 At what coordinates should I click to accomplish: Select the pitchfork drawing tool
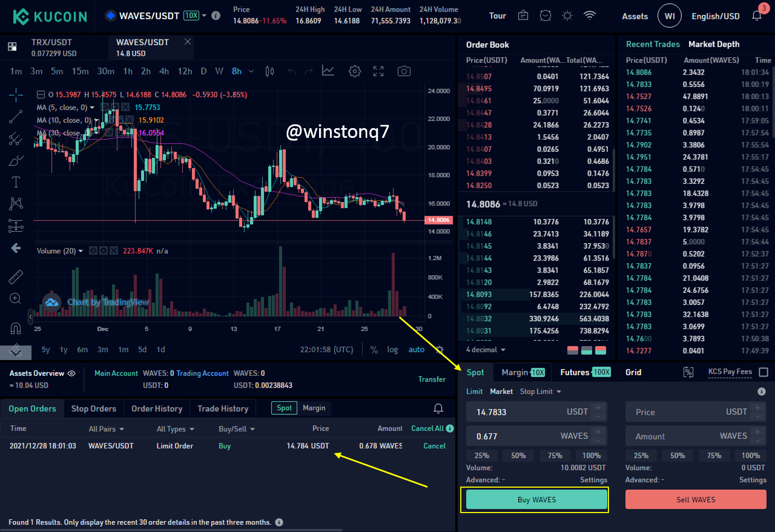pos(16,138)
